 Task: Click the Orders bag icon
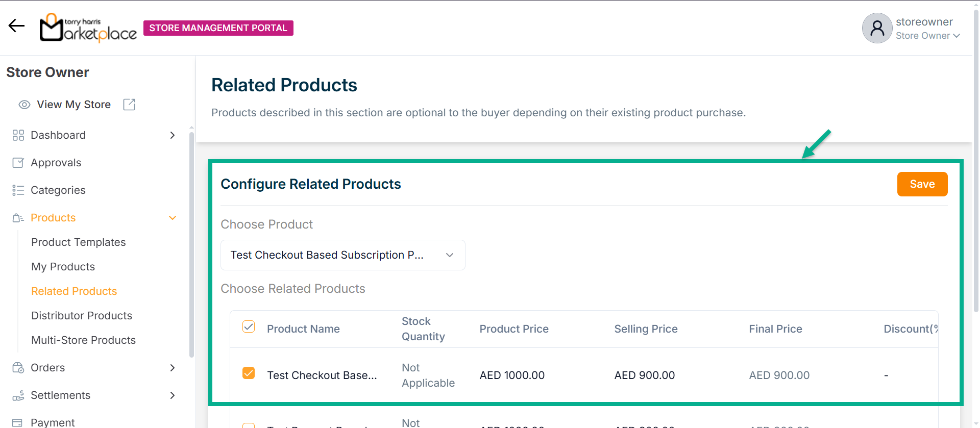click(x=18, y=368)
